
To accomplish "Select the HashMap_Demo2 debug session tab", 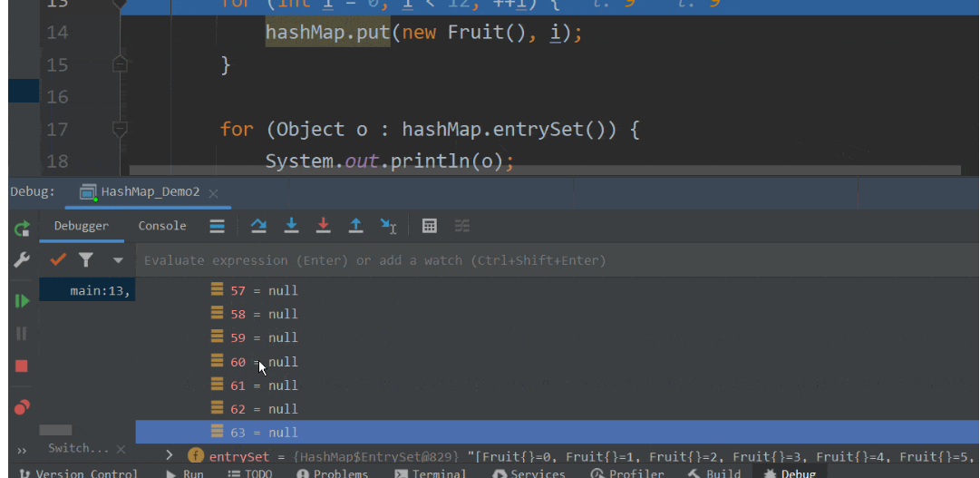I will point(150,191).
